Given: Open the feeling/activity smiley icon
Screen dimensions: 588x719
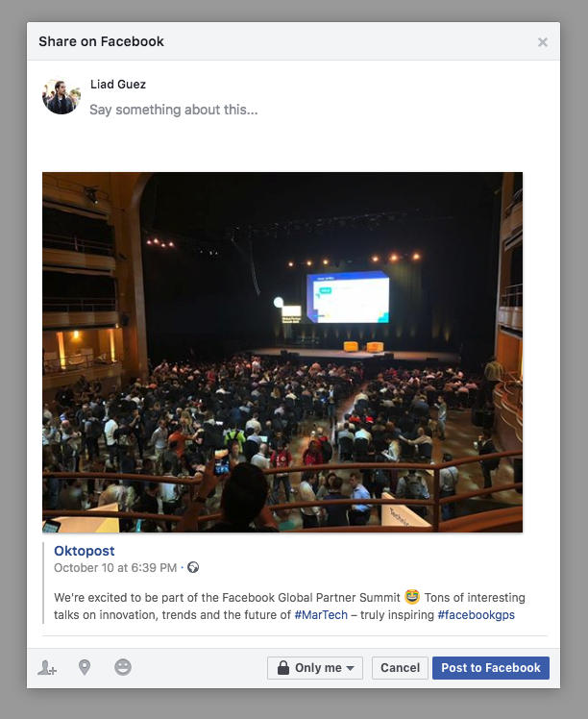Looking at the screenshot, I should tap(123, 667).
